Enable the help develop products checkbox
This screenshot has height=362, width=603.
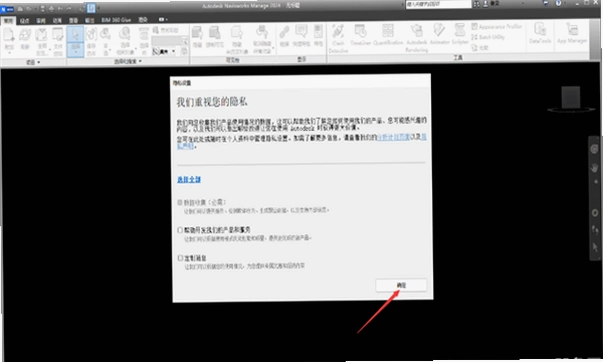[180, 230]
